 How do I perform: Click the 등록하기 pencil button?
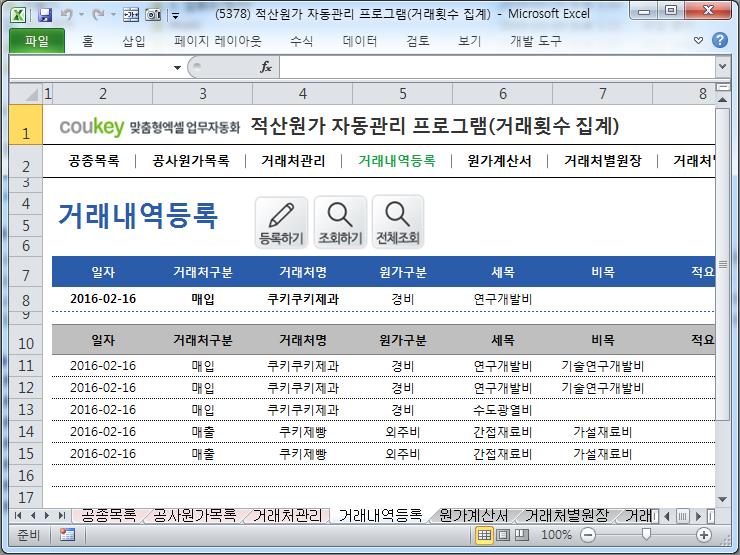pyautogui.click(x=281, y=222)
